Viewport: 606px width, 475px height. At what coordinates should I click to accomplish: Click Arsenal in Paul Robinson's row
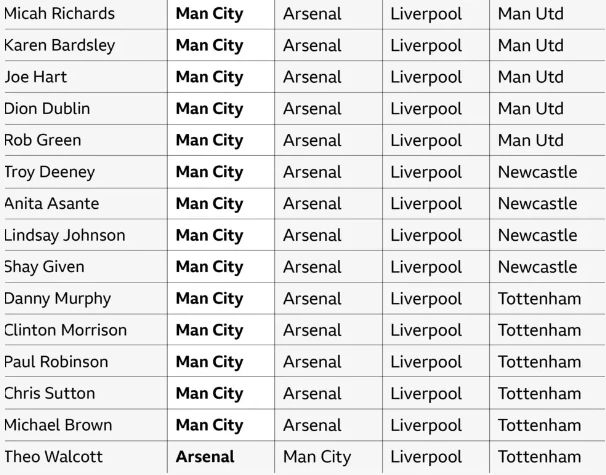point(312,362)
